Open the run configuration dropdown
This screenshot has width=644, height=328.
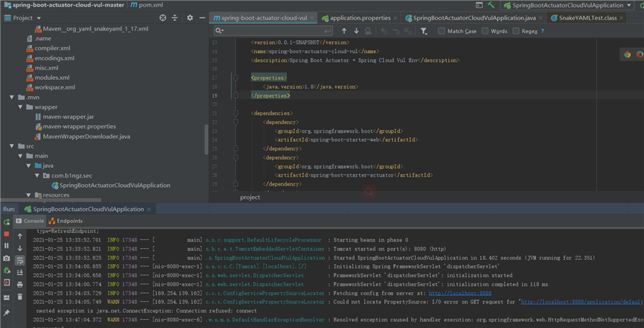568,5
